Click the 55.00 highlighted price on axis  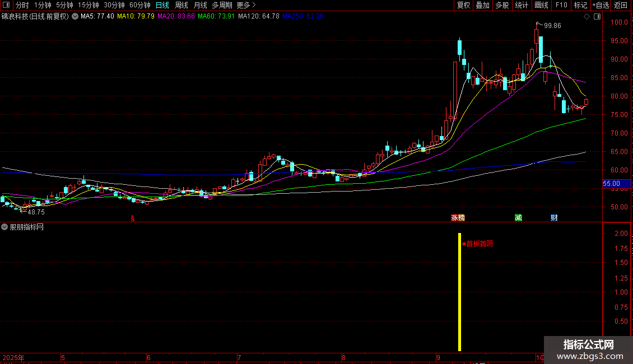click(x=616, y=184)
